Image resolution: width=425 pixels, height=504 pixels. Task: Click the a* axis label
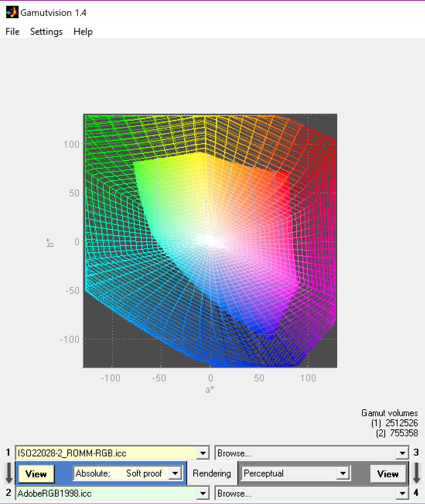click(210, 390)
